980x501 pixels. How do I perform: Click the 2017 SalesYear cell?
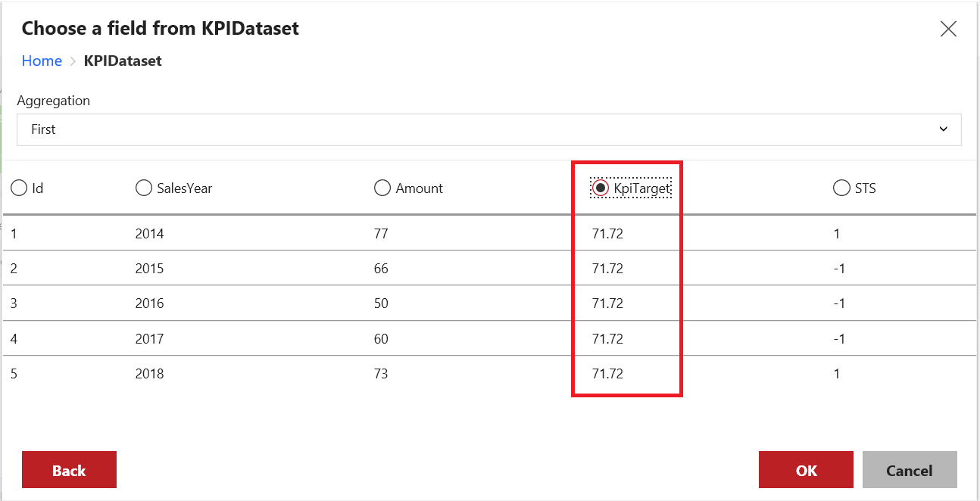149,339
